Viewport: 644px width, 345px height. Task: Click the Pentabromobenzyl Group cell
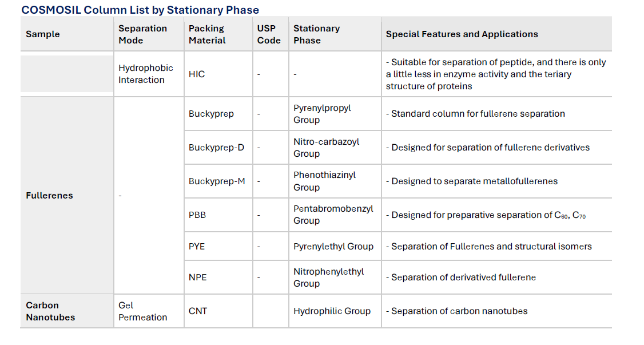coord(333,215)
